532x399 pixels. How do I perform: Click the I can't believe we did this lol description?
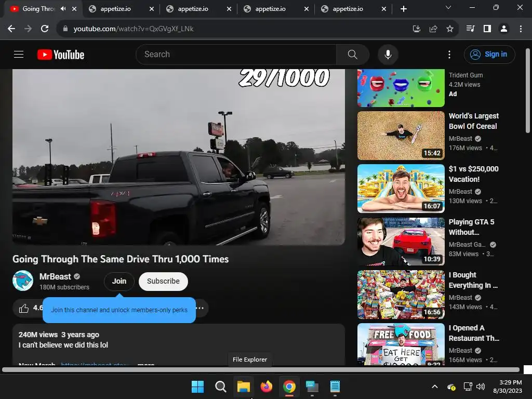(x=63, y=345)
